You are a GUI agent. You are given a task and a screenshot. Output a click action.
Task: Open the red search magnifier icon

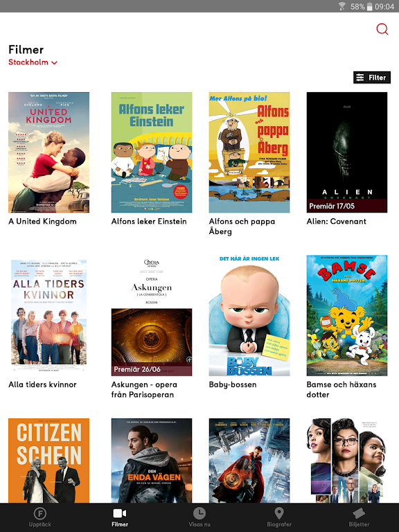pos(382,29)
